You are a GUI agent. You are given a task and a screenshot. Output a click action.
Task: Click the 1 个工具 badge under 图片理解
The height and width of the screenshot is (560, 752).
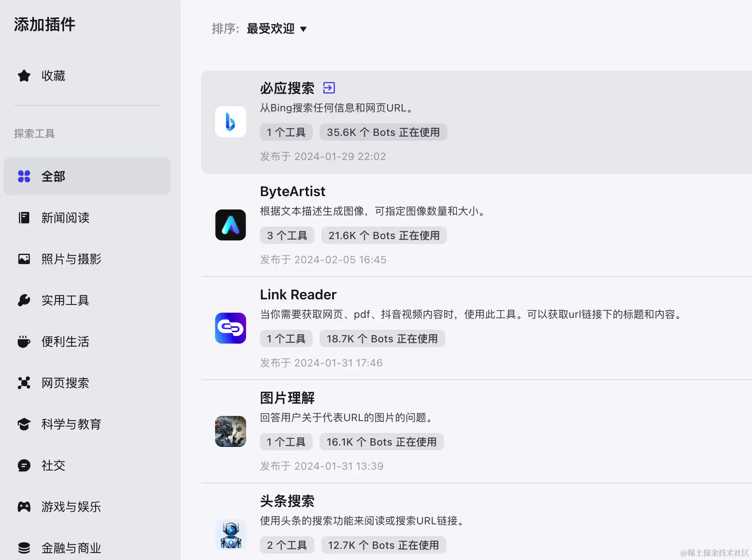point(286,442)
